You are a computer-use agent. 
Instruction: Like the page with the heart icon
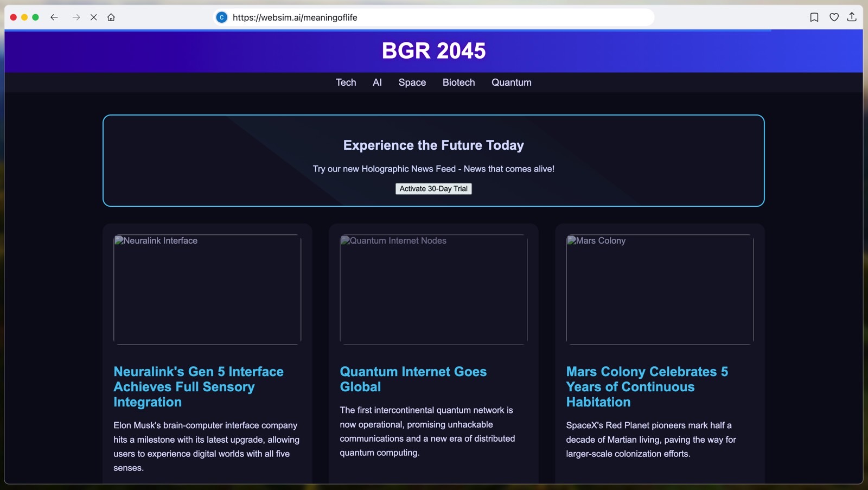pos(834,17)
